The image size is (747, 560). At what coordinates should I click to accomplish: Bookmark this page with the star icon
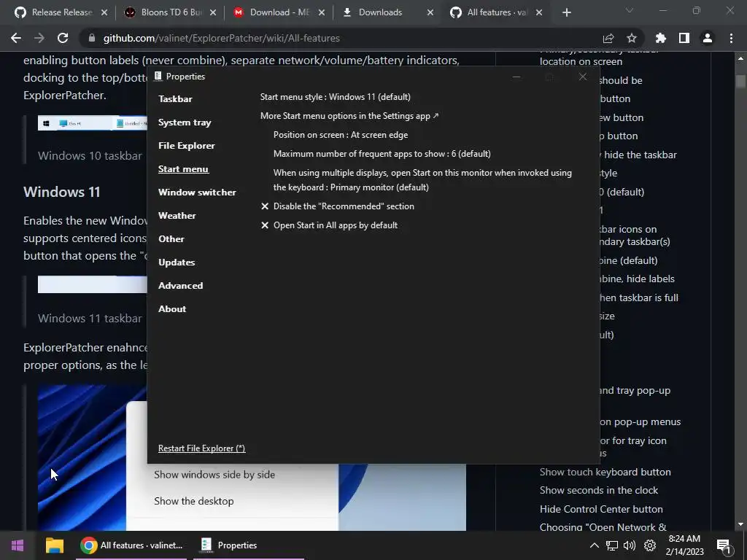(x=632, y=38)
